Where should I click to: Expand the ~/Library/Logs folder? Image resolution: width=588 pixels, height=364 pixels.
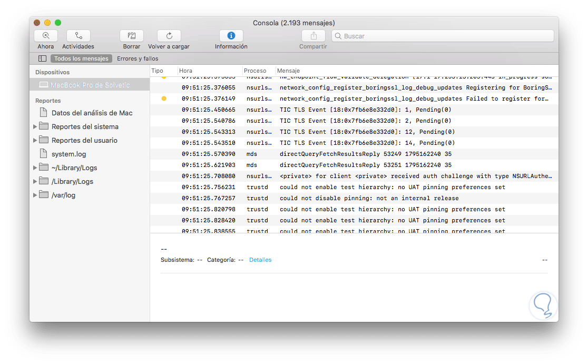click(x=35, y=168)
